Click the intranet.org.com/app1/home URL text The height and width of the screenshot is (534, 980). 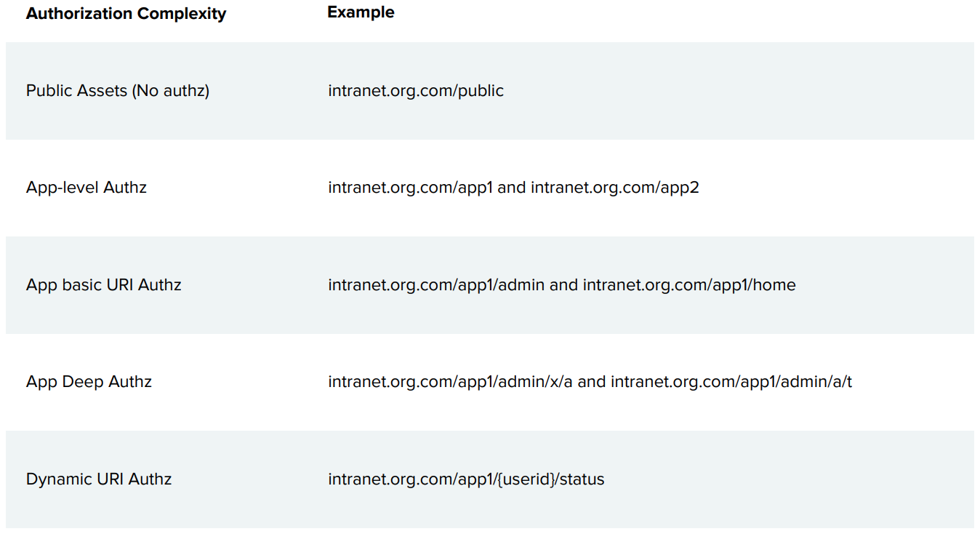(x=689, y=284)
